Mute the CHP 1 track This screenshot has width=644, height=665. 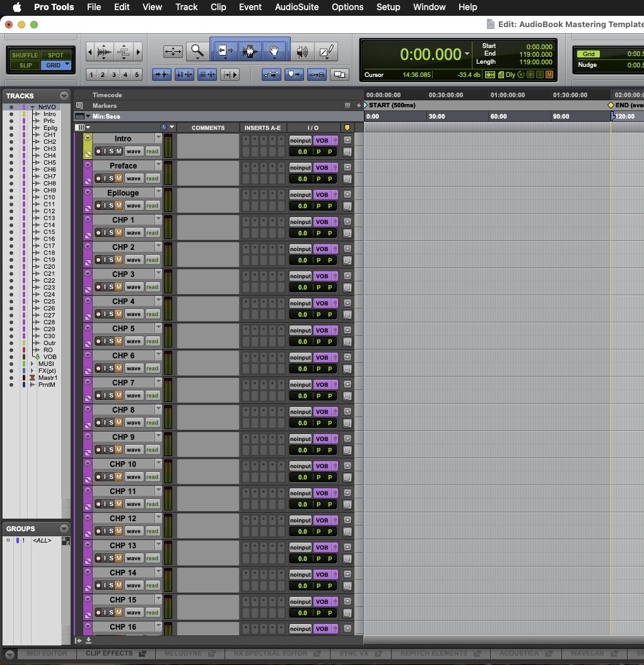pyautogui.click(x=119, y=233)
